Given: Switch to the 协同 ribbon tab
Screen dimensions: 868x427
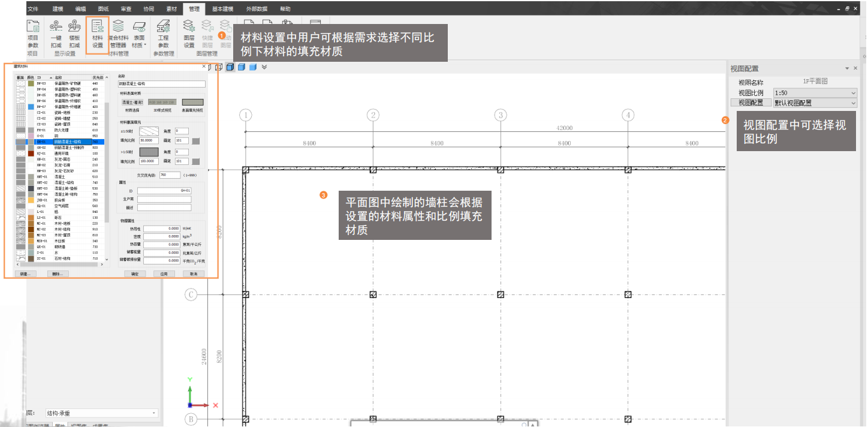Looking at the screenshot, I should pyautogui.click(x=149, y=9).
